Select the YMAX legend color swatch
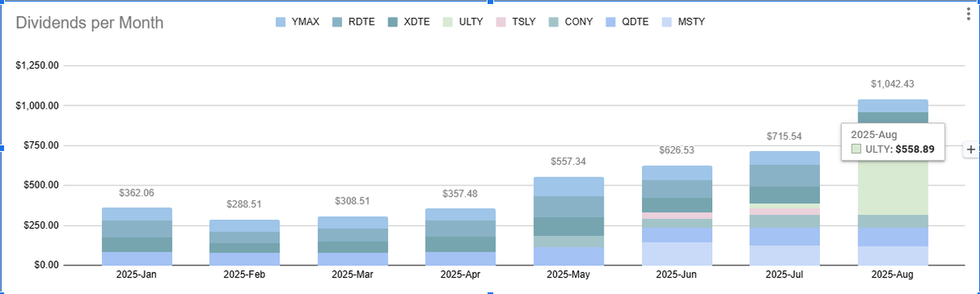980x294 pixels. pyautogui.click(x=282, y=22)
